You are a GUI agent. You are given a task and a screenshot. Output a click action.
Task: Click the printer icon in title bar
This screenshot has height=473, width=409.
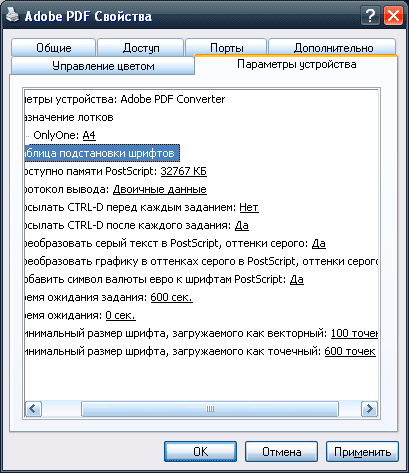click(13, 15)
